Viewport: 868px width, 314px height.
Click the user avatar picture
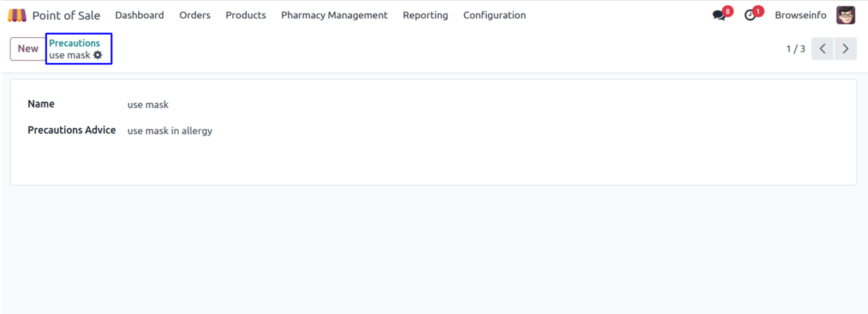click(x=845, y=15)
